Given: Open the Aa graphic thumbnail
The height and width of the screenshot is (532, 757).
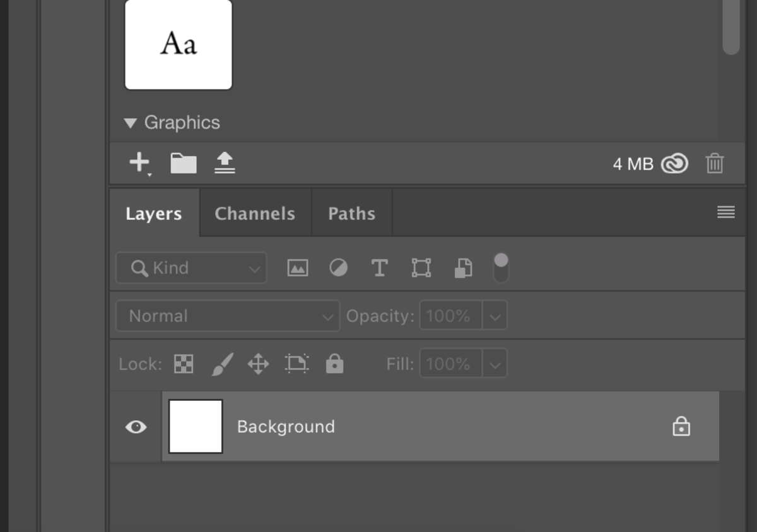Looking at the screenshot, I should [179, 44].
